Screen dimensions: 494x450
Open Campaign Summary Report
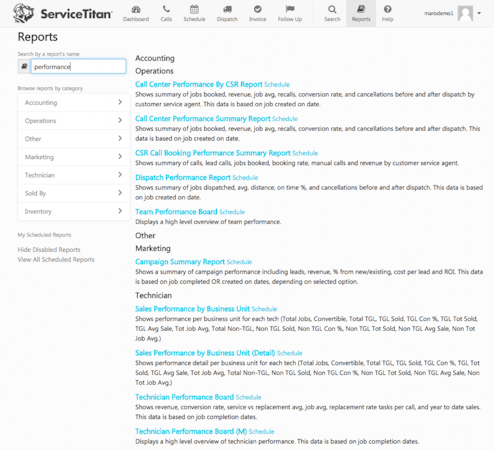[180, 262]
